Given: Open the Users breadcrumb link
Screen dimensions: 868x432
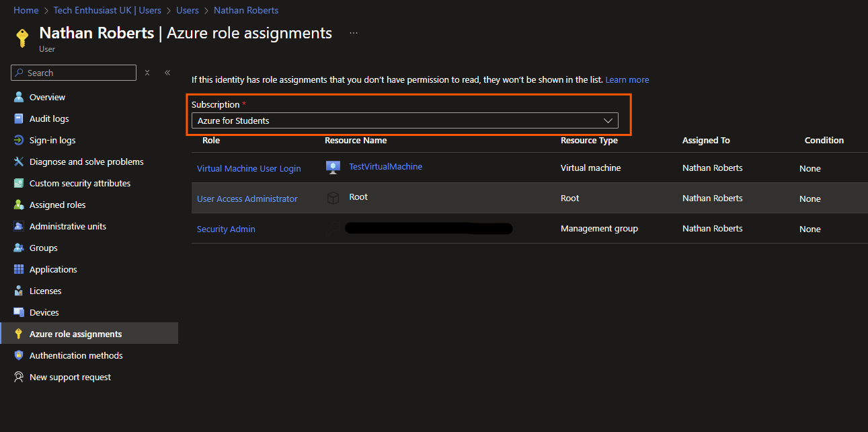Looking at the screenshot, I should click(187, 10).
